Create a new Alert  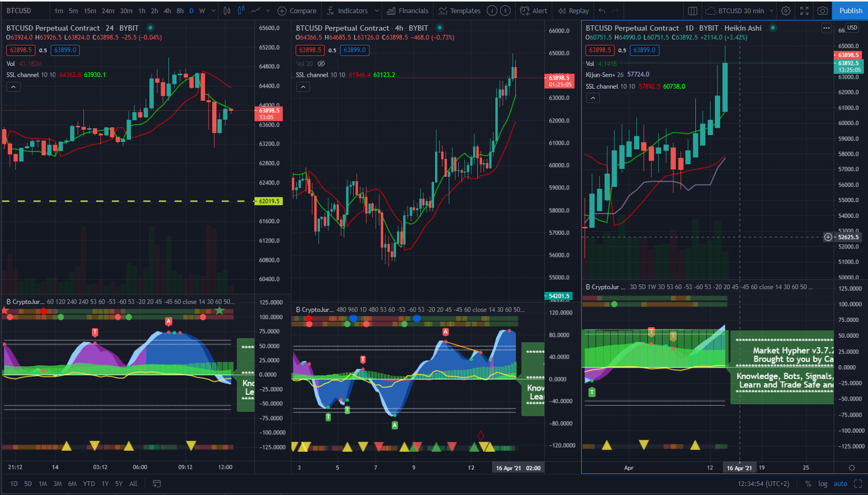pos(534,11)
